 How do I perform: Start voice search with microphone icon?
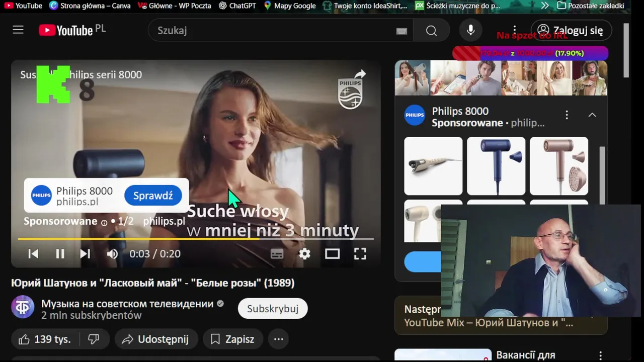(470, 31)
